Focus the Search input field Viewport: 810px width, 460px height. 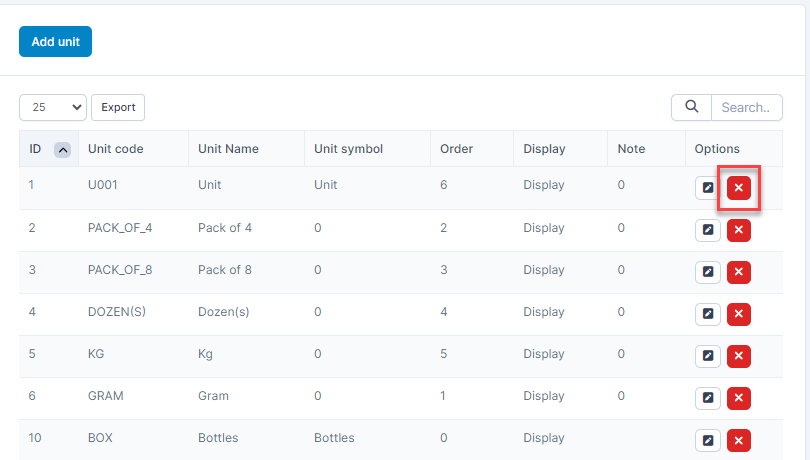click(x=745, y=107)
